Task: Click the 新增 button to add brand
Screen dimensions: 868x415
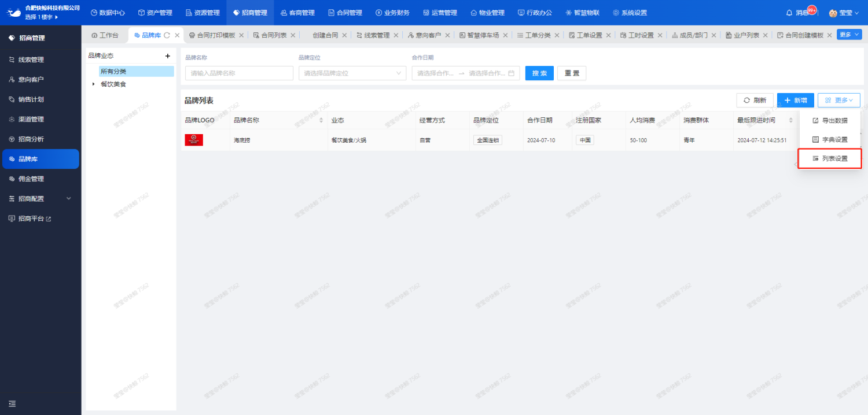Action: [795, 100]
